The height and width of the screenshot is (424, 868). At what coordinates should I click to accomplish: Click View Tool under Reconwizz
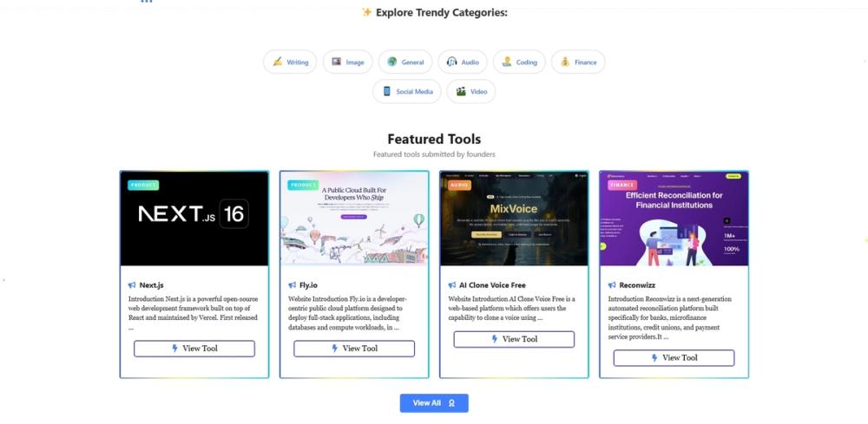[674, 357]
